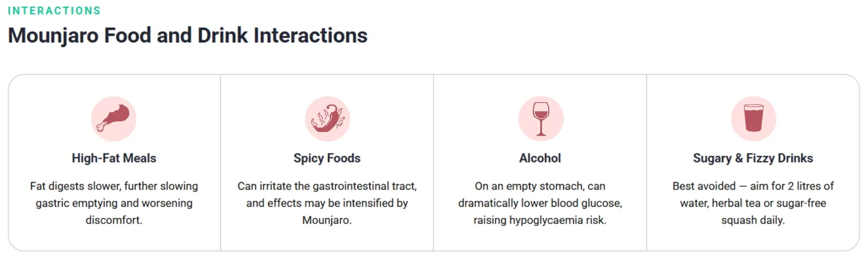The image size is (868, 264).
Task: Click 'gastric emptying and worsening' text line
Action: (x=114, y=204)
